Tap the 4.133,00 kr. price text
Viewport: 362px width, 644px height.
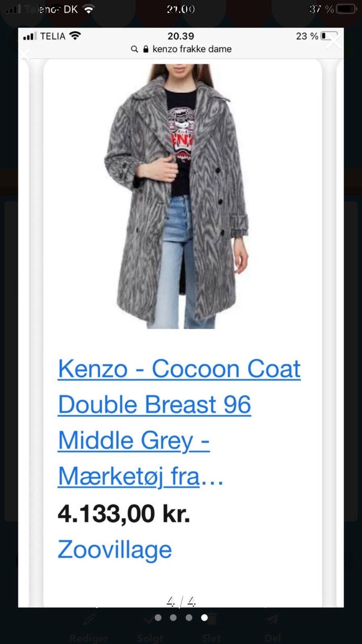[123, 514]
